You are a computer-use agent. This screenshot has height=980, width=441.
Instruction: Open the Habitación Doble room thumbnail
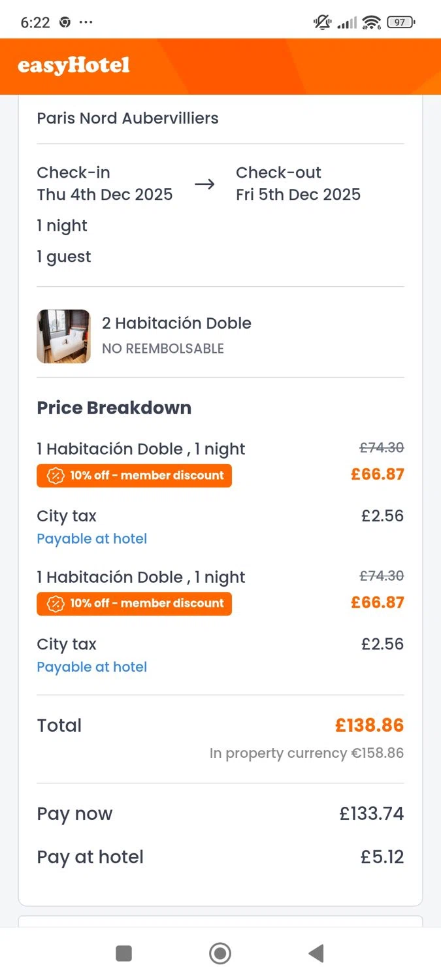coord(63,336)
